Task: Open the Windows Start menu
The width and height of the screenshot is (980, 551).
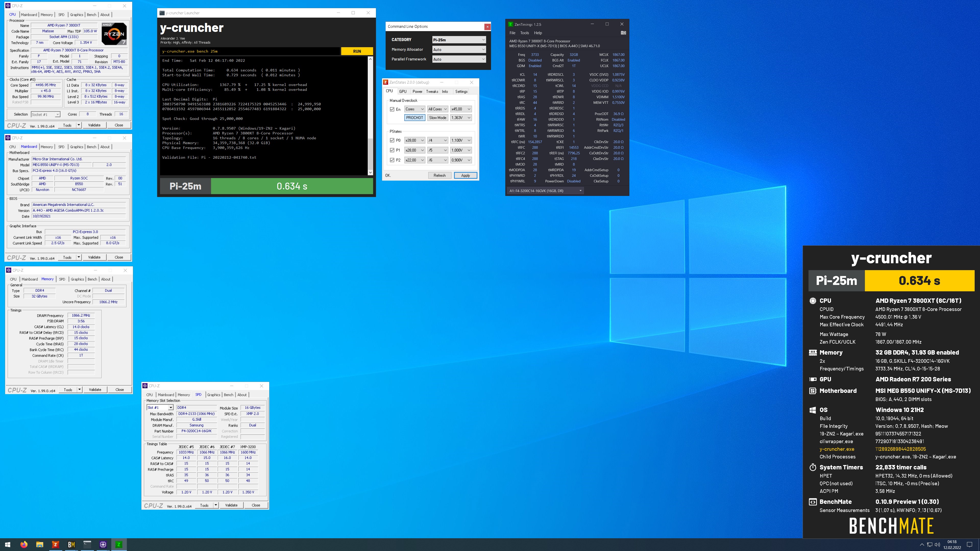Action: (x=8, y=545)
